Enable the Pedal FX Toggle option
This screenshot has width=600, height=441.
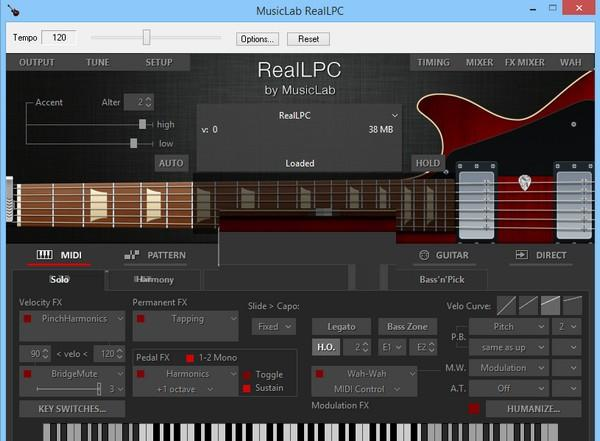247,375
